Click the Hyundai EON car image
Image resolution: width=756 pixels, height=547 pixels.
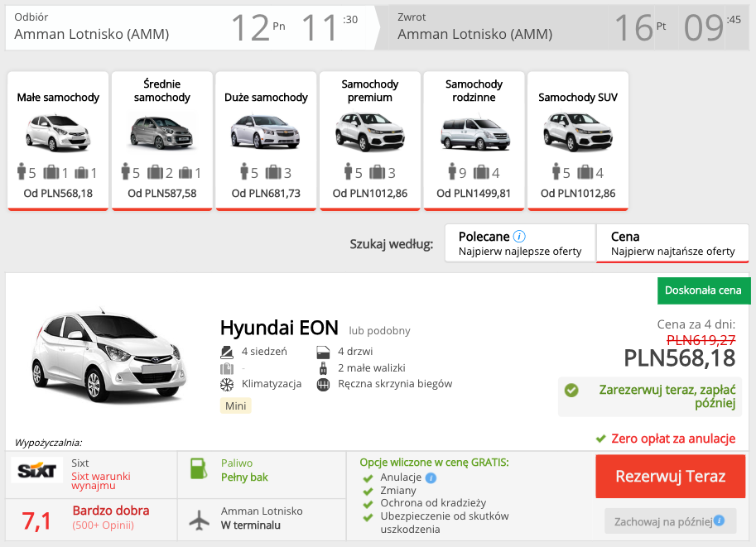[108, 355]
